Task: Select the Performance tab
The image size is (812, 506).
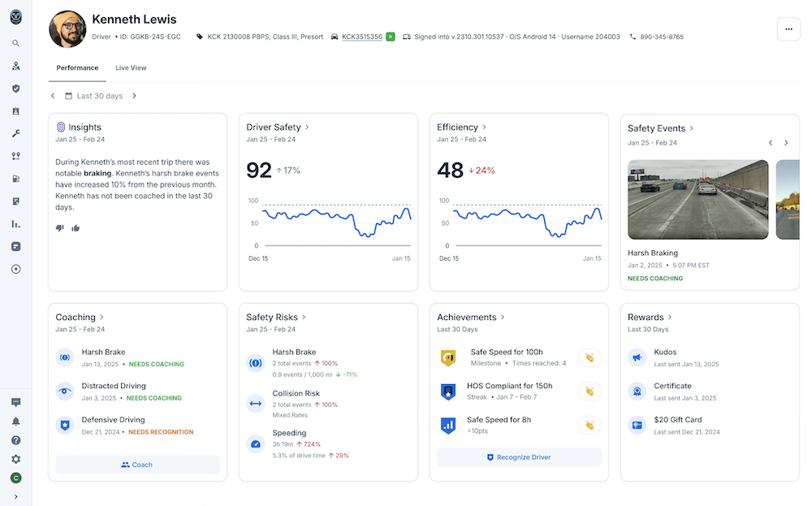Action: tap(76, 68)
